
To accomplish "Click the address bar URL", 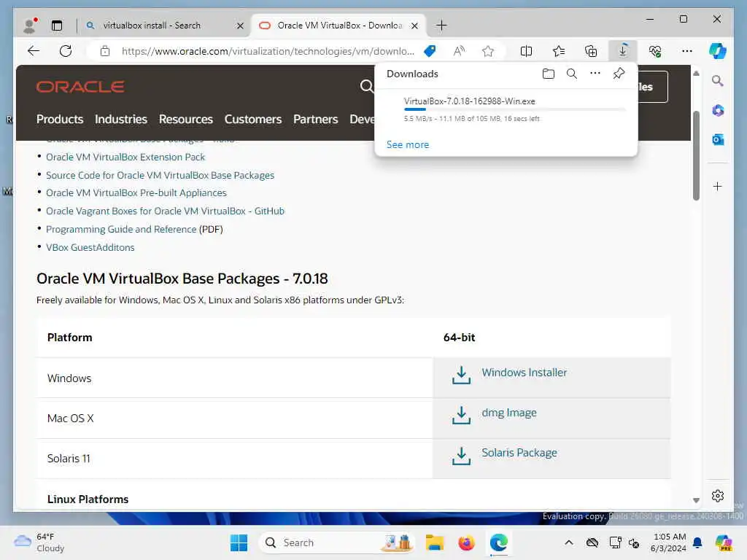I will [x=268, y=51].
